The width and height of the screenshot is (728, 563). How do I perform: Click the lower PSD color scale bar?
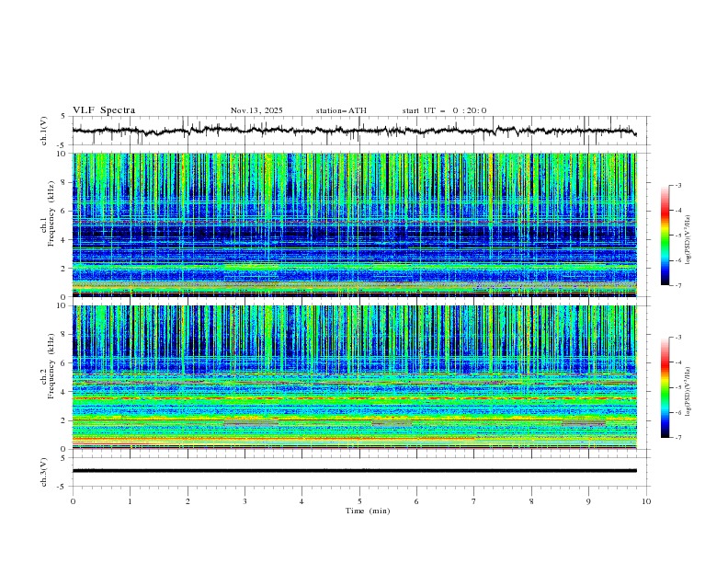coord(665,387)
